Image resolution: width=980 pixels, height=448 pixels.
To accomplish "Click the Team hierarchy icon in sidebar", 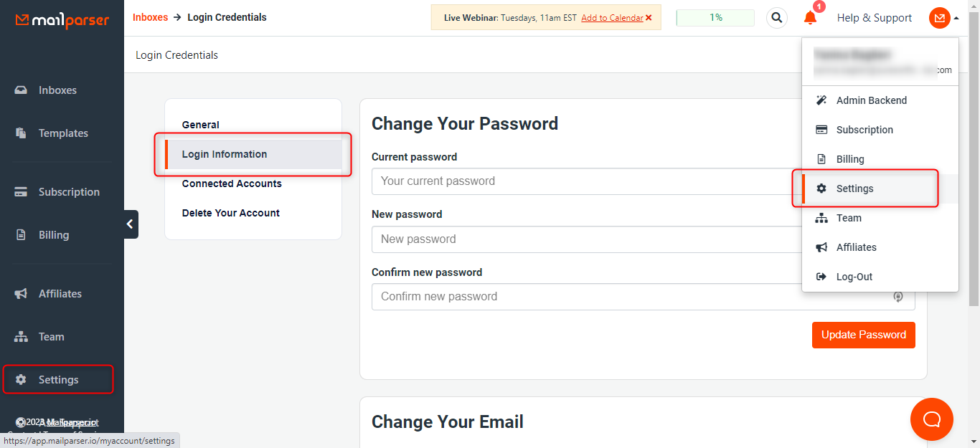I will [21, 337].
